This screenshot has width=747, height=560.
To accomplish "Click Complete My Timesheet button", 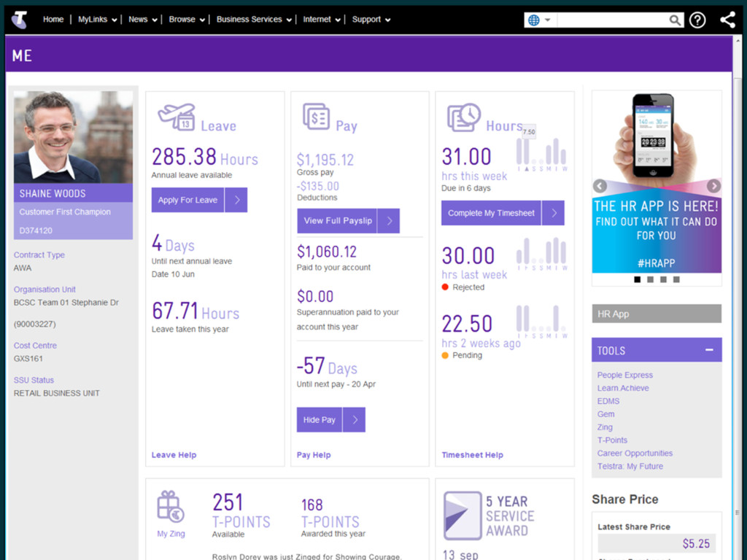I will point(491,213).
